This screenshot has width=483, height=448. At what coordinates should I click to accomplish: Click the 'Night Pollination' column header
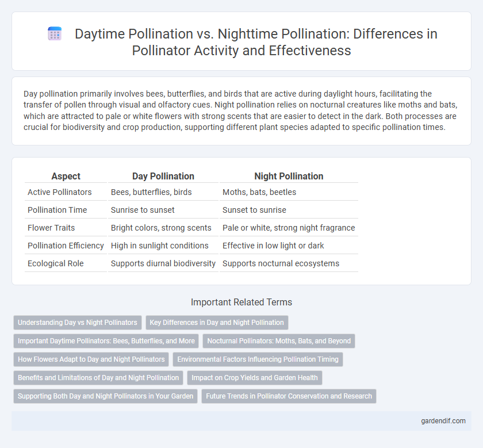(289, 176)
